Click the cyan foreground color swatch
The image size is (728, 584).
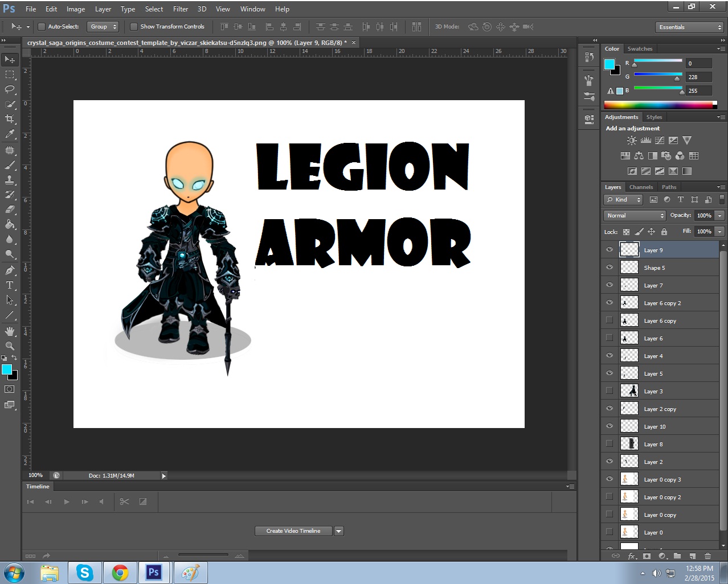[6, 370]
